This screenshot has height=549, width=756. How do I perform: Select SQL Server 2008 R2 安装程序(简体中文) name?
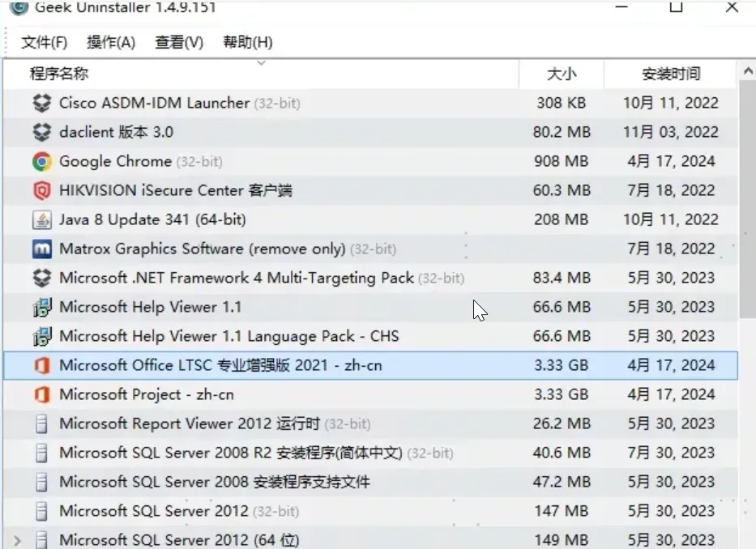pyautogui.click(x=230, y=453)
